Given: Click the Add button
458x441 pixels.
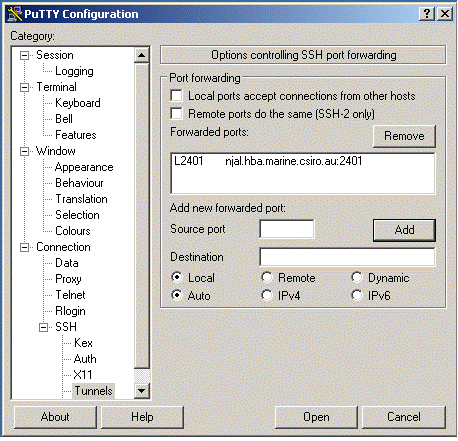Looking at the screenshot, I should tap(404, 230).
